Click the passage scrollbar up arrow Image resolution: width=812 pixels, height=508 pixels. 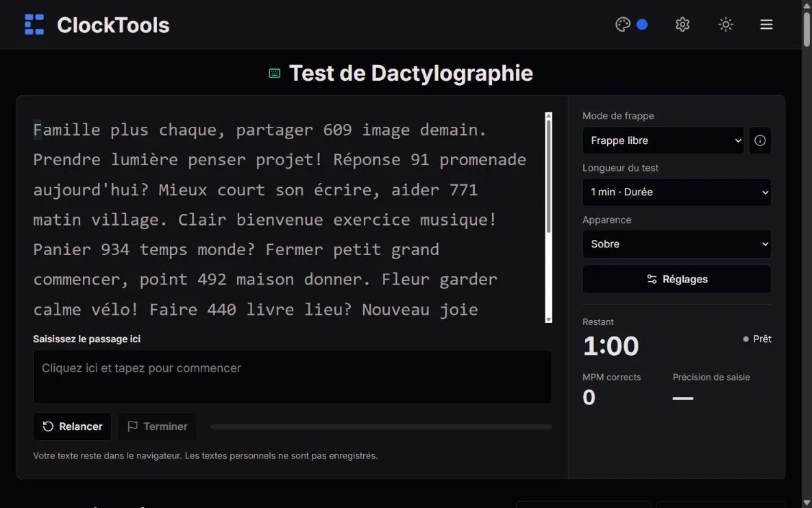(x=548, y=116)
